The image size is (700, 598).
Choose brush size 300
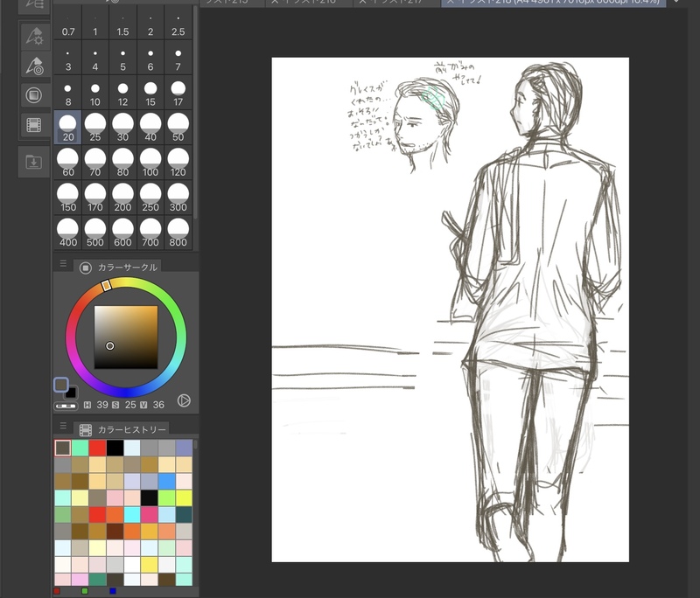pyautogui.click(x=178, y=198)
